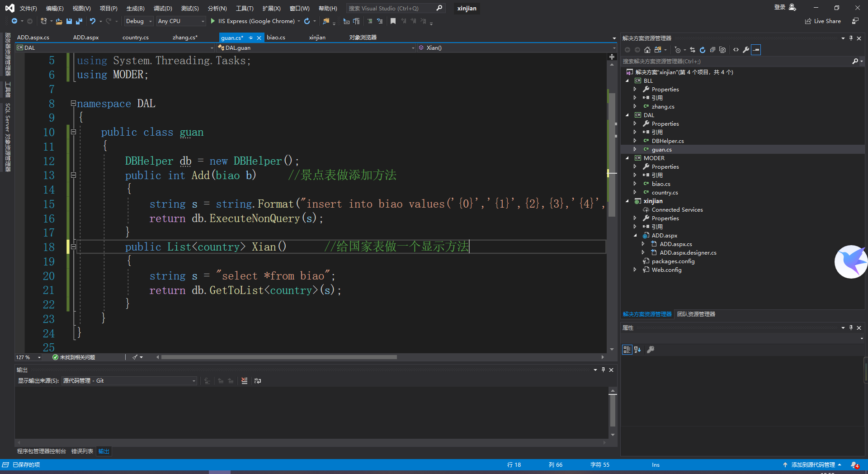
Task: Click the Open File folder icon
Action: (x=59, y=21)
